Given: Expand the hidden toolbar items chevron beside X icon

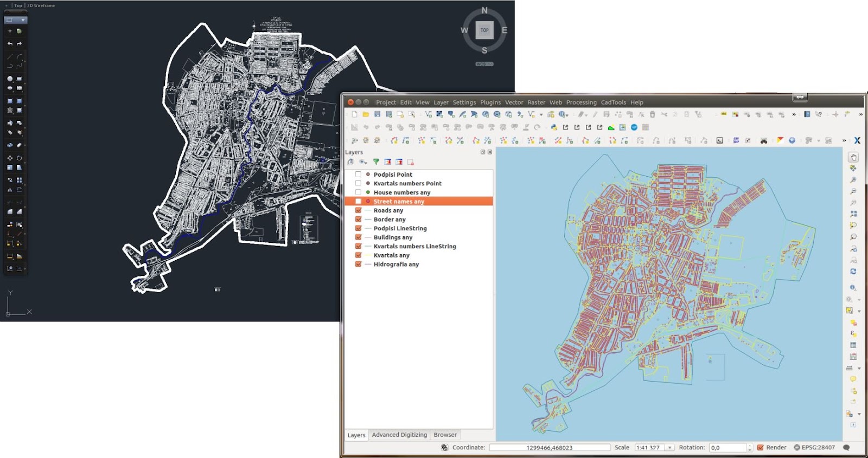Looking at the screenshot, I should (x=844, y=140).
